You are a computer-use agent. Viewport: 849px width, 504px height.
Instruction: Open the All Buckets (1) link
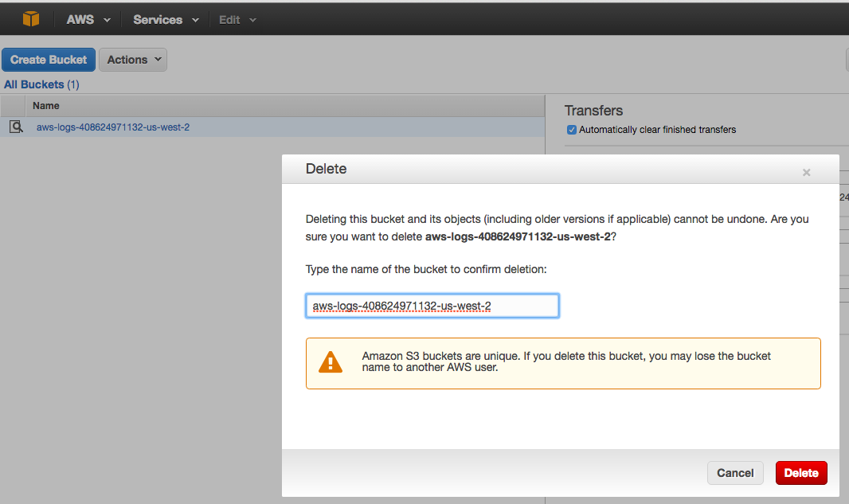click(41, 84)
